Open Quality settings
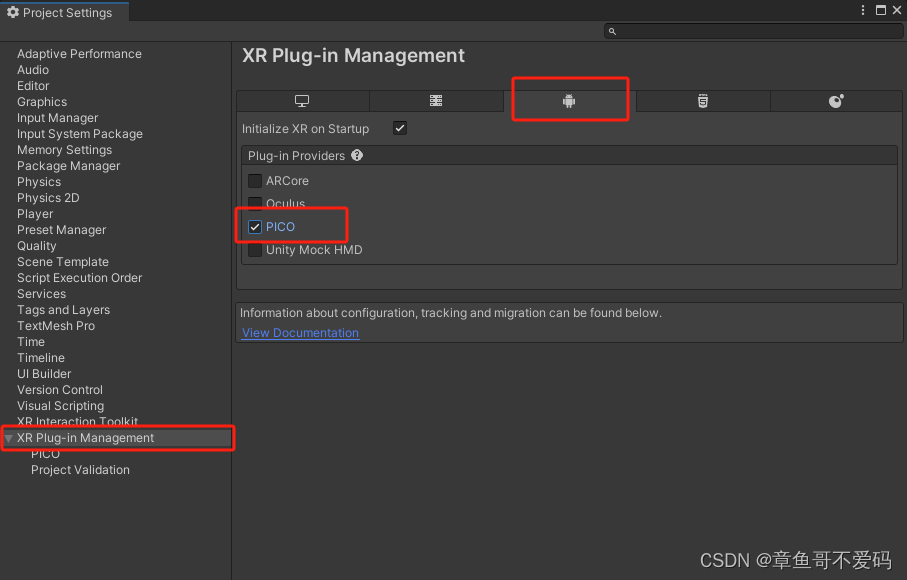This screenshot has width=907, height=580. tap(36, 246)
